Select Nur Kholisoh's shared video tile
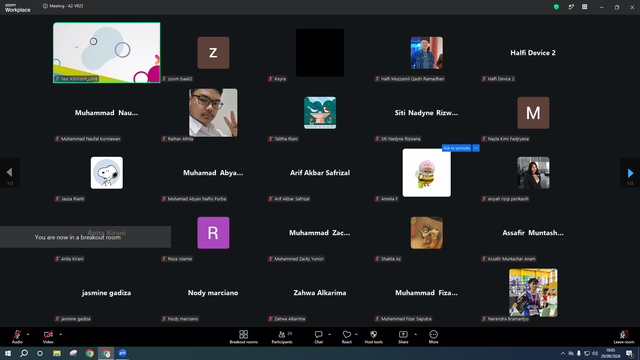This screenshot has height=360, width=640. click(107, 53)
